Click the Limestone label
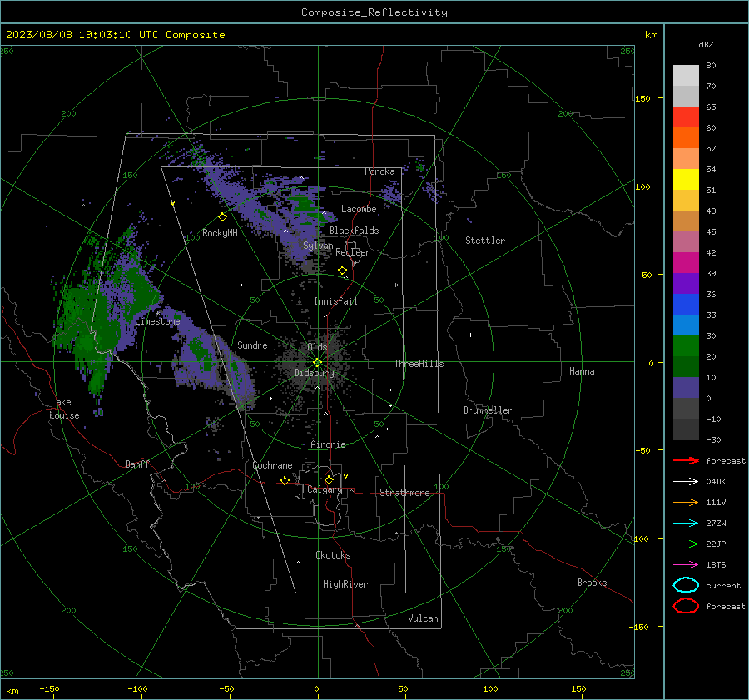 157,321
